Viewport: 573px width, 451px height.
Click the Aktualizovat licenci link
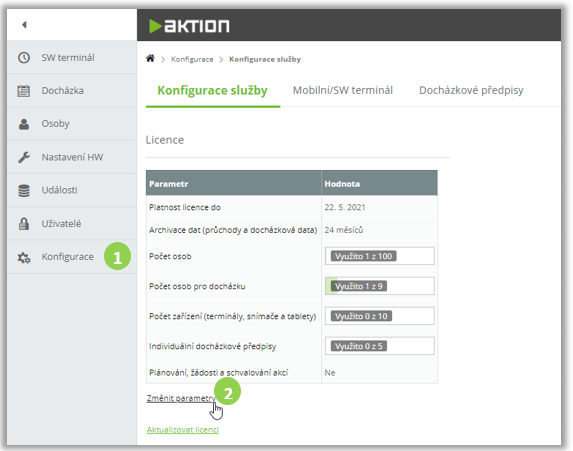(x=183, y=429)
